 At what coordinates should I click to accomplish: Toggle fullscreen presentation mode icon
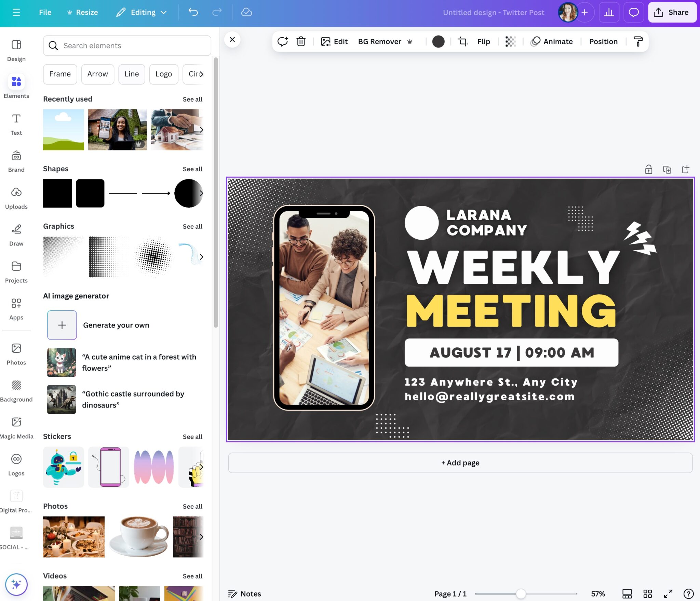tap(668, 593)
